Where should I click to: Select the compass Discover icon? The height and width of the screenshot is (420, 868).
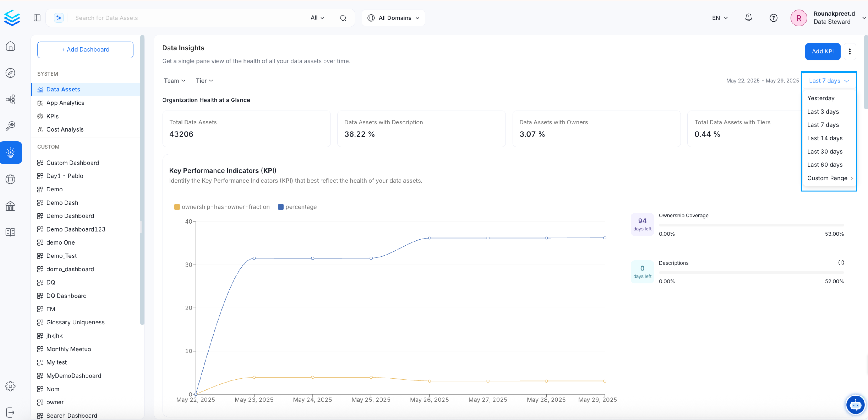10,73
